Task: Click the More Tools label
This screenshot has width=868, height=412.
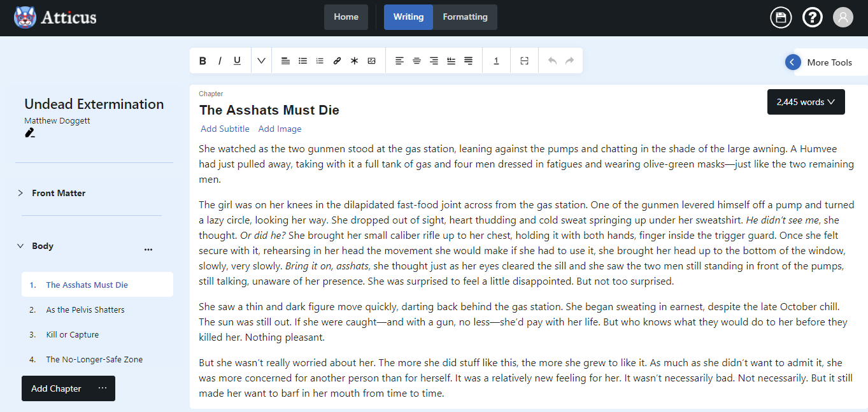Action: coord(829,62)
